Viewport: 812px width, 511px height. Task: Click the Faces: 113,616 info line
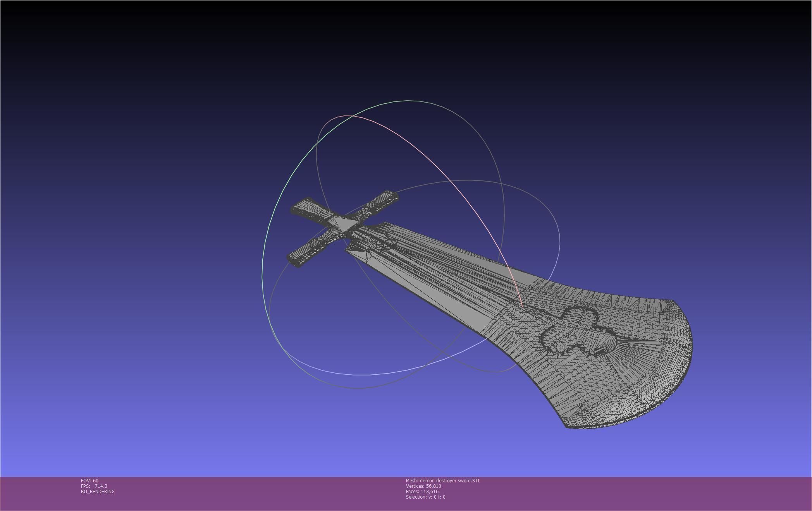coord(422,491)
